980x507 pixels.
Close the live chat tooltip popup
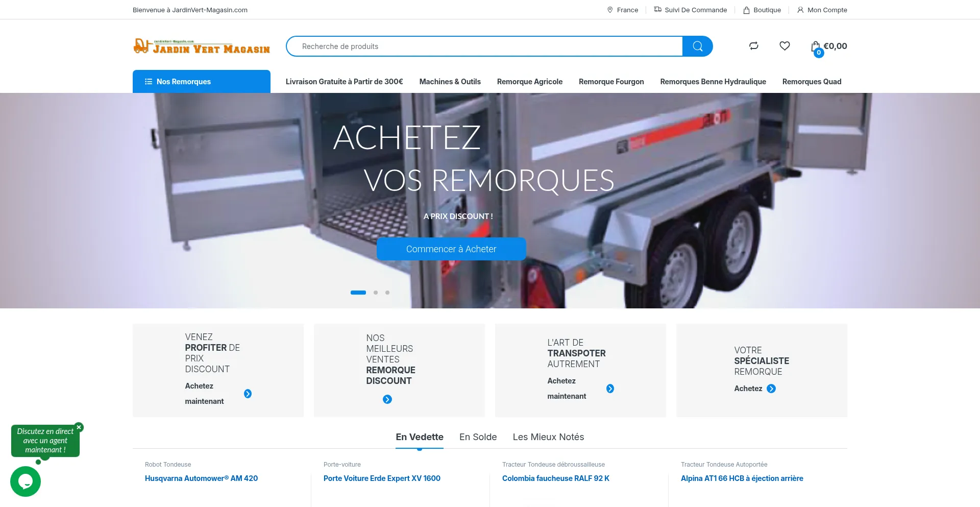(x=79, y=427)
